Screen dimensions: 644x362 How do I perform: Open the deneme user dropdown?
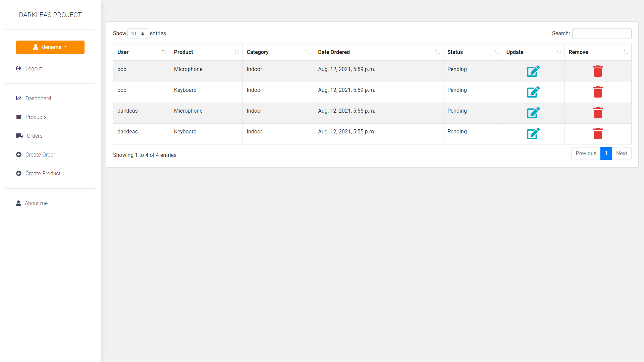tap(50, 47)
